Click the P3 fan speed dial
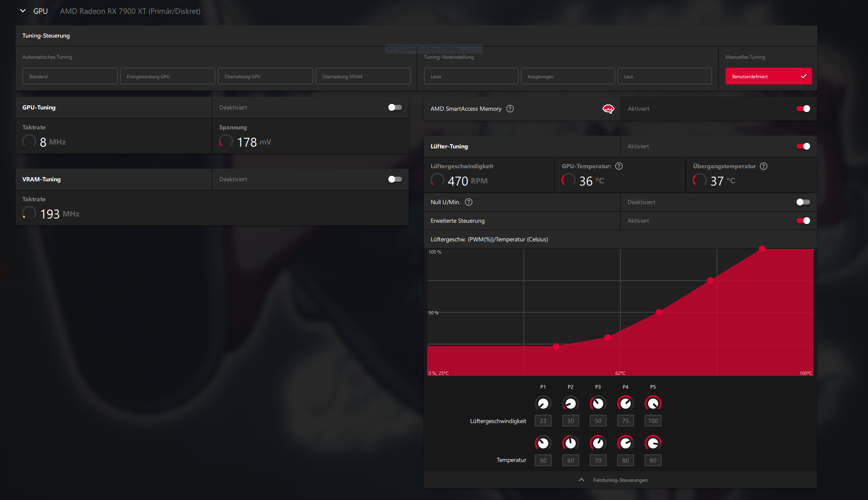The image size is (868, 500). point(598,403)
